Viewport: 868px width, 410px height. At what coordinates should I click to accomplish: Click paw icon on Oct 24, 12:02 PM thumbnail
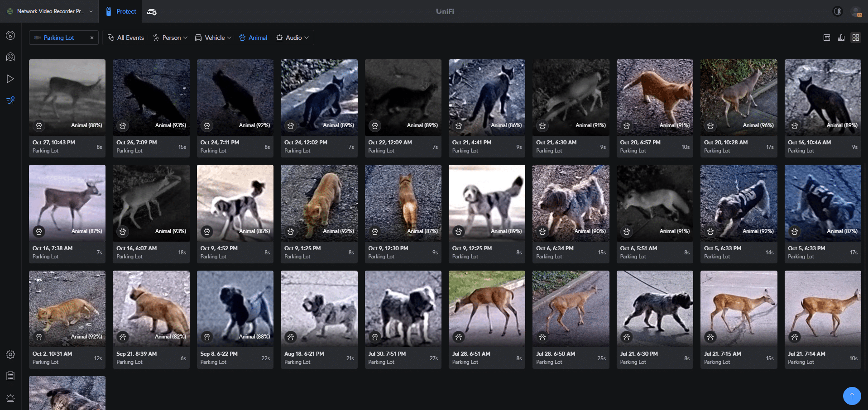tap(291, 126)
